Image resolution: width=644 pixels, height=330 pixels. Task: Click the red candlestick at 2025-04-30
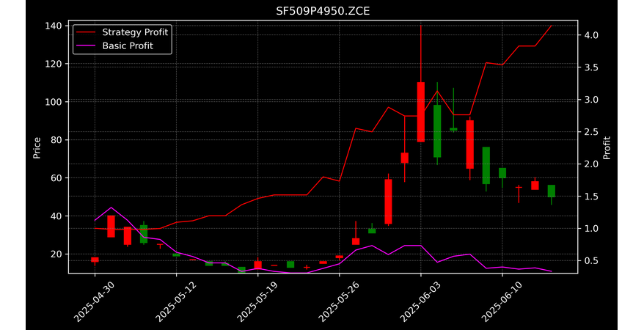tap(95, 260)
